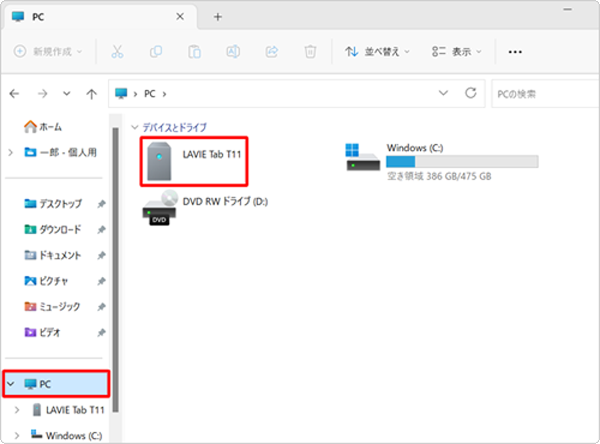
Task: Click pin icon beside ミュージック
Action: pyautogui.click(x=101, y=307)
